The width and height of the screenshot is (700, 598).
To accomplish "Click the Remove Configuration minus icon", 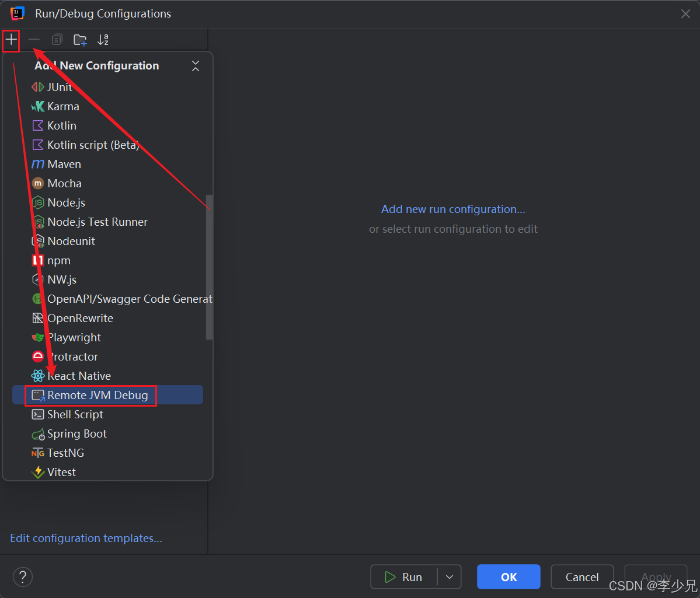I will pyautogui.click(x=34, y=40).
